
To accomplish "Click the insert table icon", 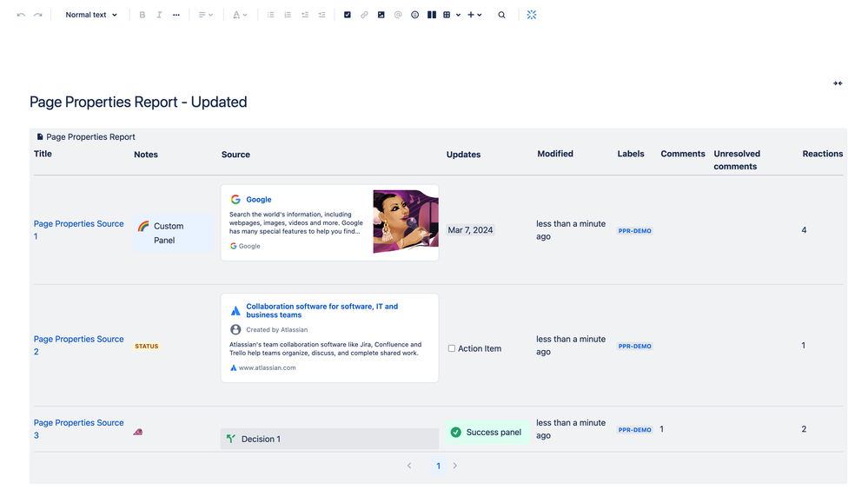I will tap(447, 15).
